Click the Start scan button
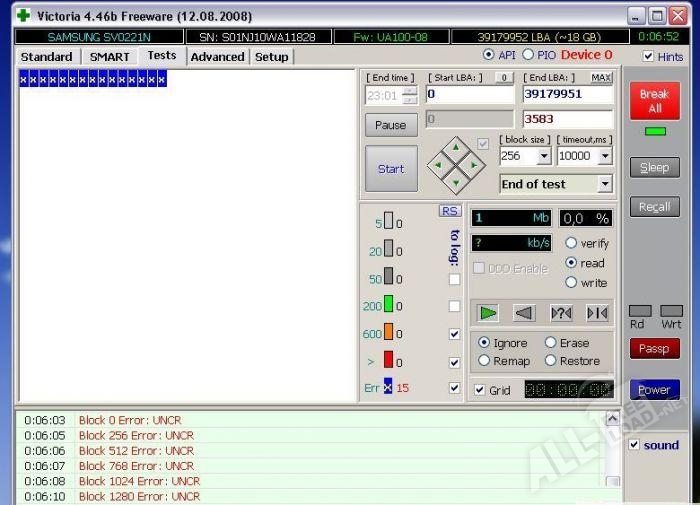The width and height of the screenshot is (700, 505). (x=391, y=169)
